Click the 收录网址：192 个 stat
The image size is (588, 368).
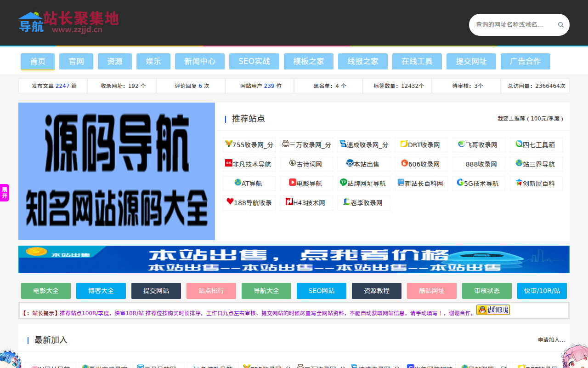122,86
